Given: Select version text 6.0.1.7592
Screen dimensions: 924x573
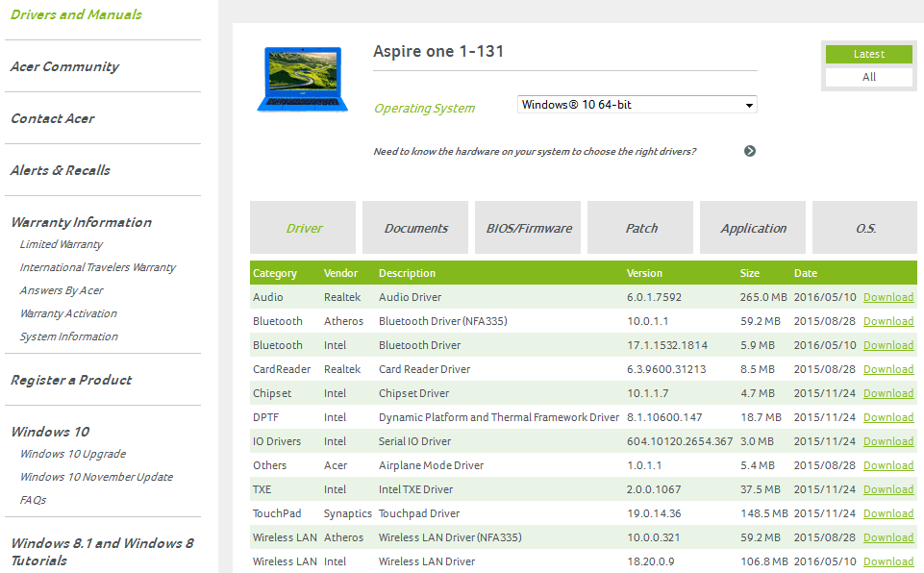Looking at the screenshot, I should coord(654,297).
